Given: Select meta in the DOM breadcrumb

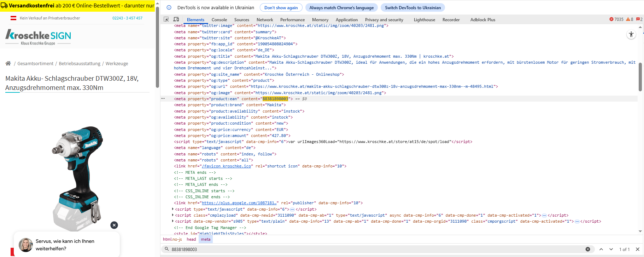Looking at the screenshot, I should click(x=206, y=239).
